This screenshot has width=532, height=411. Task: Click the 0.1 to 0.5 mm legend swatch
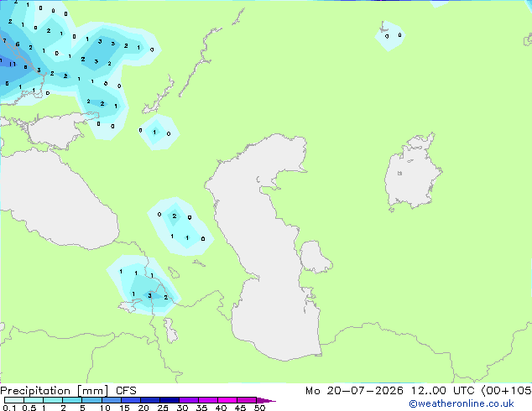click(x=14, y=400)
